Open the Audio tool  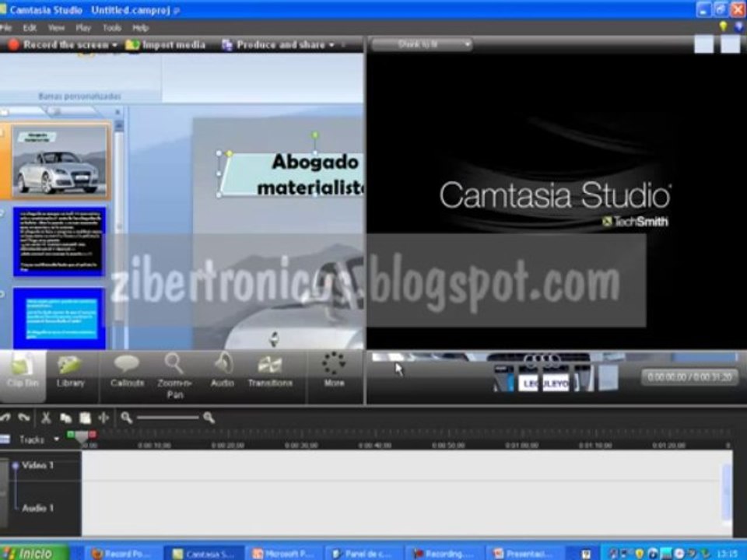click(x=223, y=372)
